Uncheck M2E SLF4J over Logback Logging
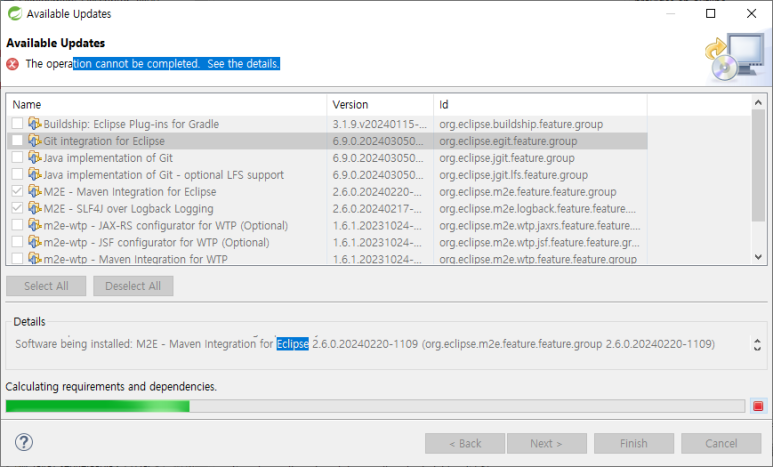The width and height of the screenshot is (773, 467). click(17, 208)
